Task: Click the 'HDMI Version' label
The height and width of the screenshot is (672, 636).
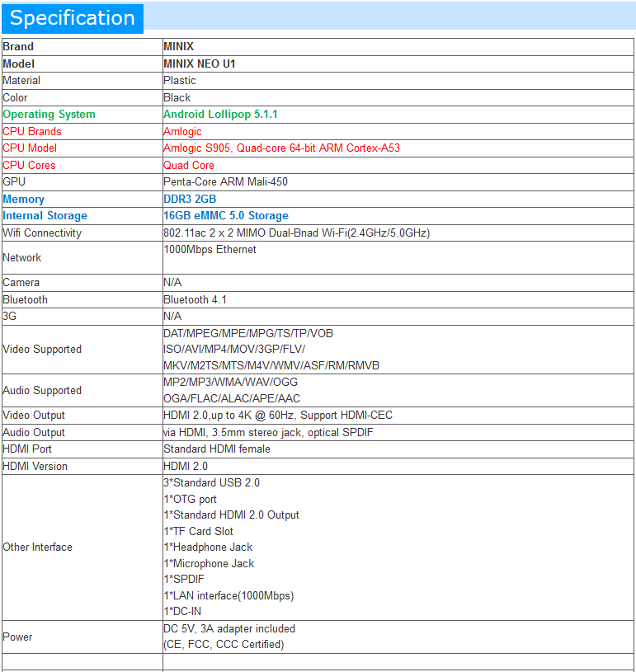Action: click(35, 467)
